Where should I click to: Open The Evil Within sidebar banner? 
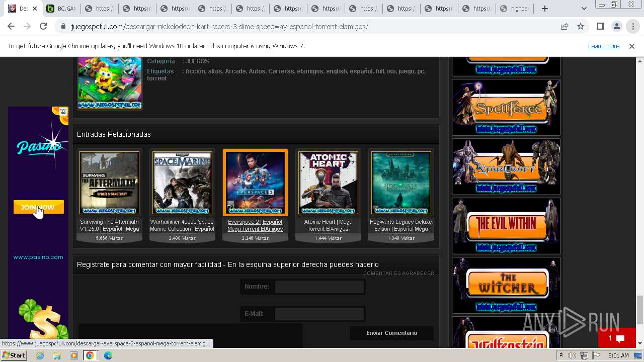[x=506, y=226]
